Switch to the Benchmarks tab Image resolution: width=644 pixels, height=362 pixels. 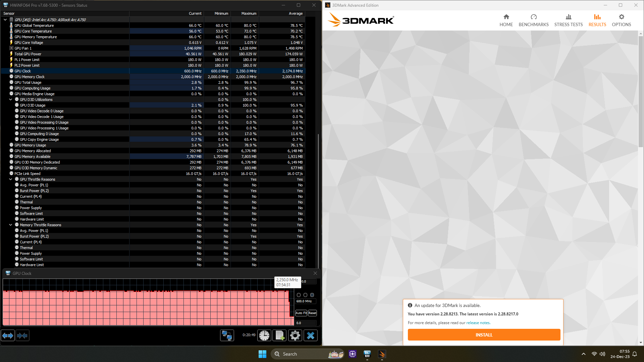(x=533, y=20)
